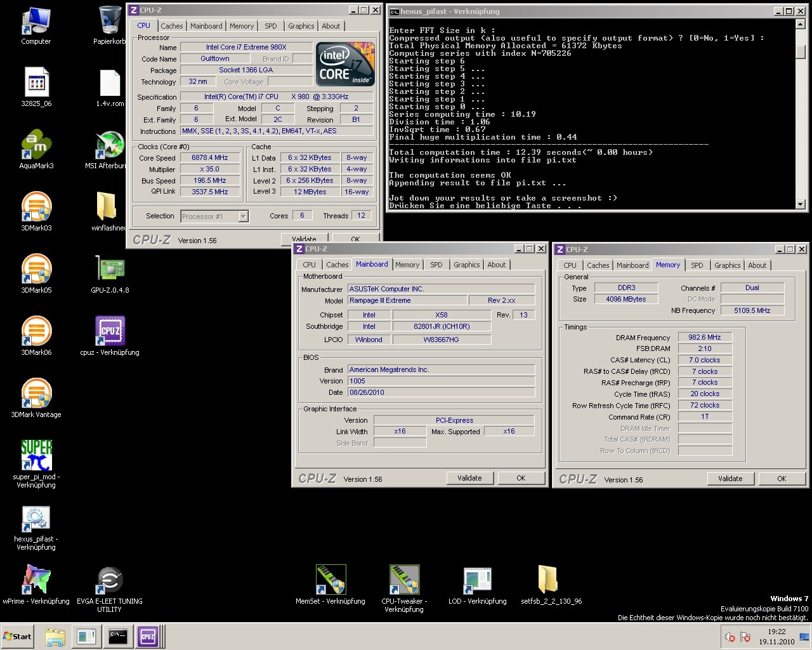Click NB Frequency value 5109.5 MHz
The image size is (812, 650).
pos(752,310)
